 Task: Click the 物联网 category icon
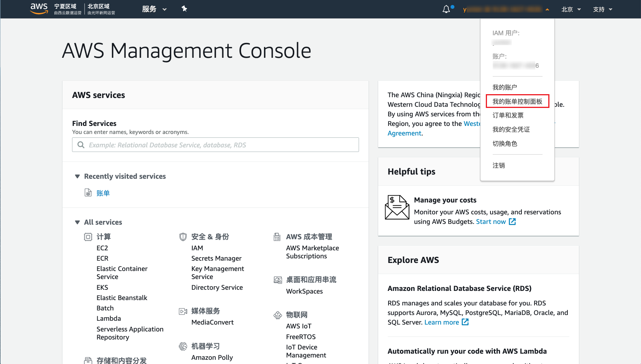[278, 315]
